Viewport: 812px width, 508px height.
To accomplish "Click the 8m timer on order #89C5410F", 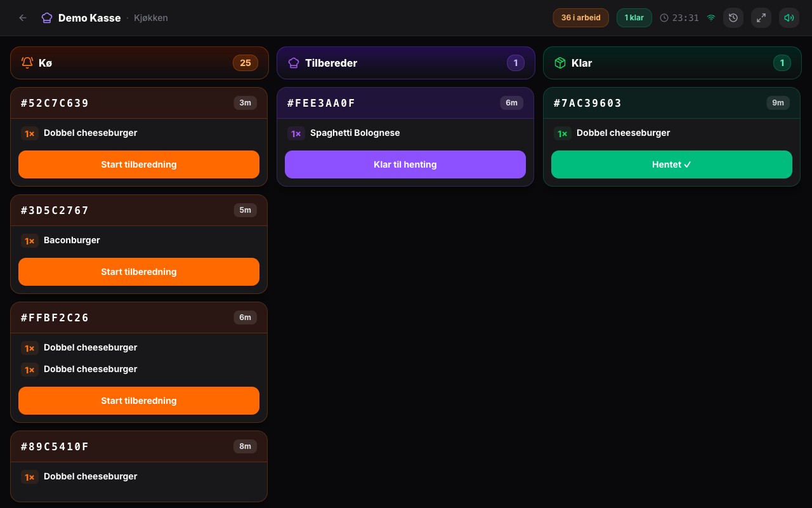I will (x=246, y=446).
